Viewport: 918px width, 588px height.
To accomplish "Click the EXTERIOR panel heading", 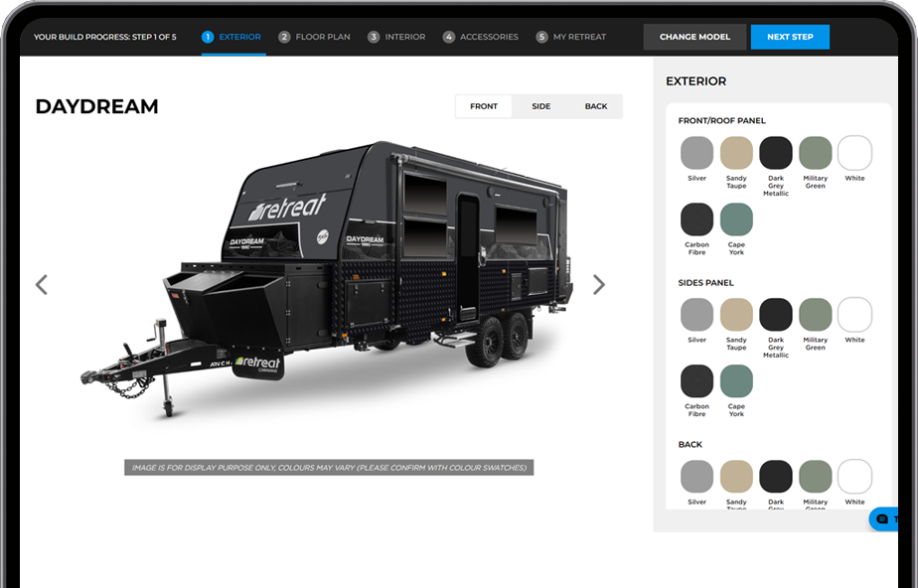I will [x=695, y=81].
